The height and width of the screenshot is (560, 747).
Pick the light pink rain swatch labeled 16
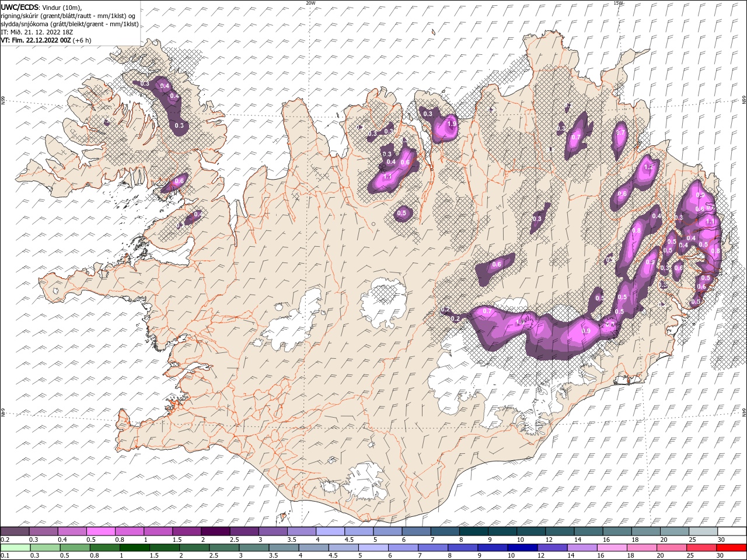(x=613, y=548)
